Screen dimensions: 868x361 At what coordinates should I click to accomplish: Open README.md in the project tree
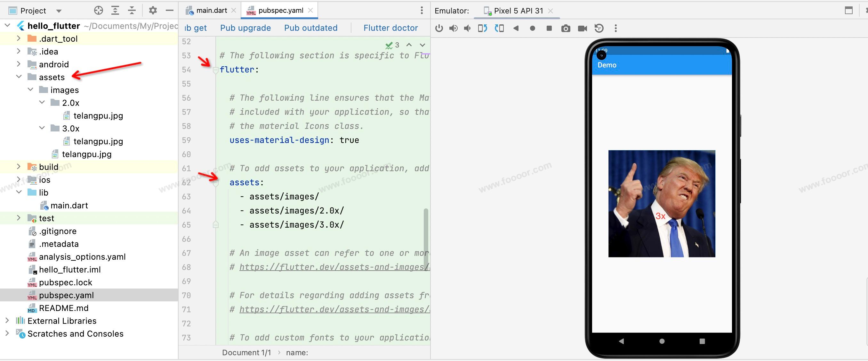[x=64, y=308]
